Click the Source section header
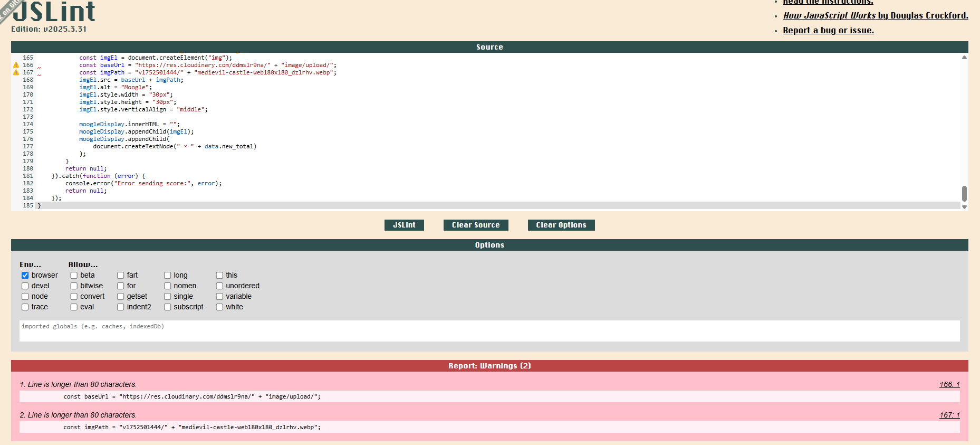 [x=489, y=47]
